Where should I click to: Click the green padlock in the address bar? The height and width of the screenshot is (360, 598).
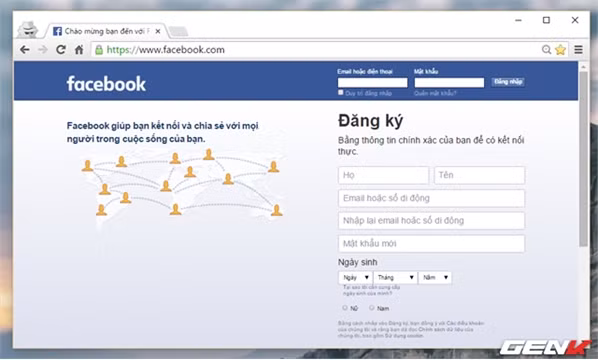tap(99, 50)
